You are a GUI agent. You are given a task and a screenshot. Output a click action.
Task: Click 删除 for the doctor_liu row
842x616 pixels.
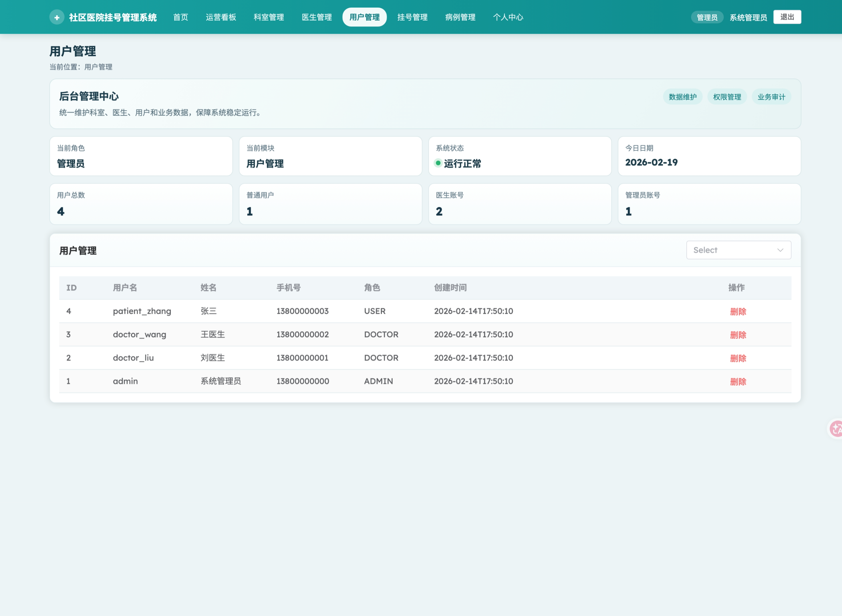[x=738, y=358]
